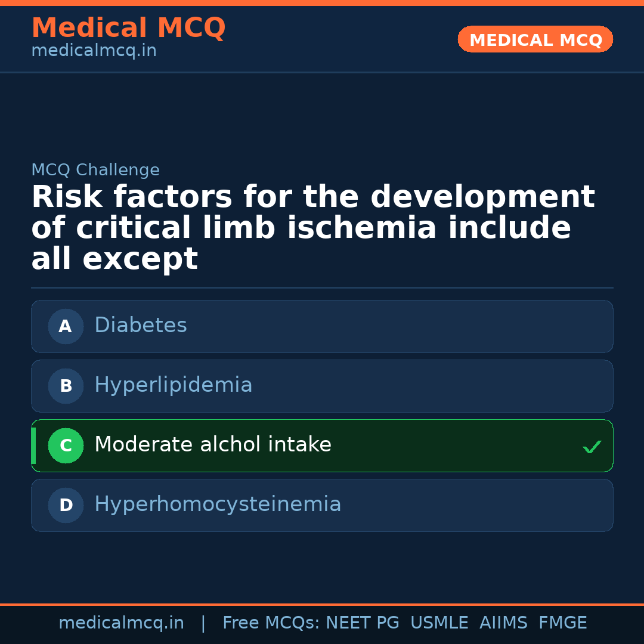
Task: Click the green checkmark icon
Action: tap(592, 447)
